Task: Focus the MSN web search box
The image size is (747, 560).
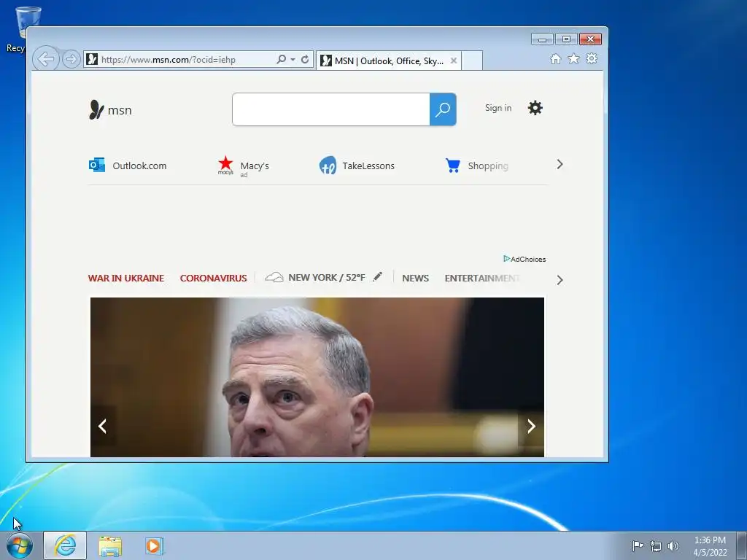Action: click(331, 109)
